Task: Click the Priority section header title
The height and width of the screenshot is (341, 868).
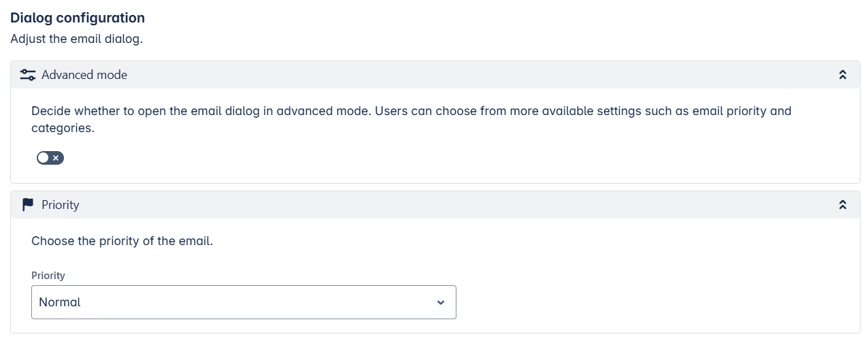Action: [61, 205]
